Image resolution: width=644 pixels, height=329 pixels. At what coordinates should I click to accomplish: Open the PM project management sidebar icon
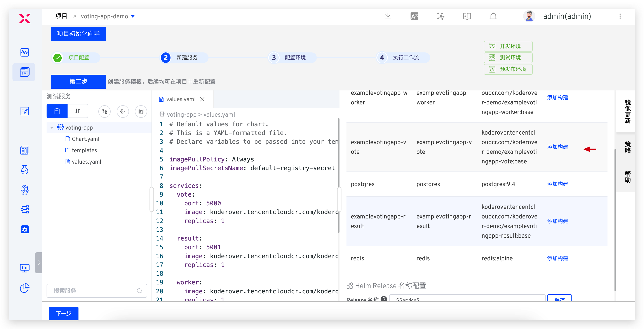[x=24, y=72]
